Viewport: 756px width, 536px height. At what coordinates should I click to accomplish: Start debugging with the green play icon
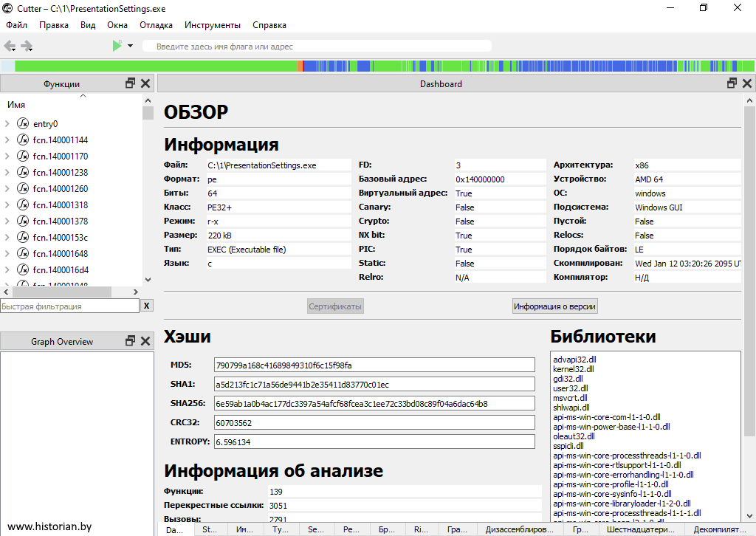tap(117, 46)
